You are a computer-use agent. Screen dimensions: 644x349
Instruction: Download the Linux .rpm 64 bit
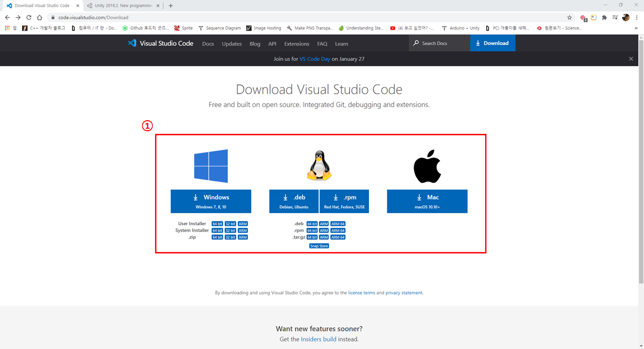click(x=312, y=230)
